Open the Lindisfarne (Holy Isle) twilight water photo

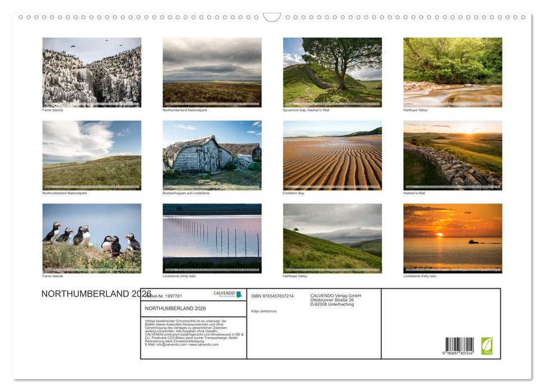212,239
